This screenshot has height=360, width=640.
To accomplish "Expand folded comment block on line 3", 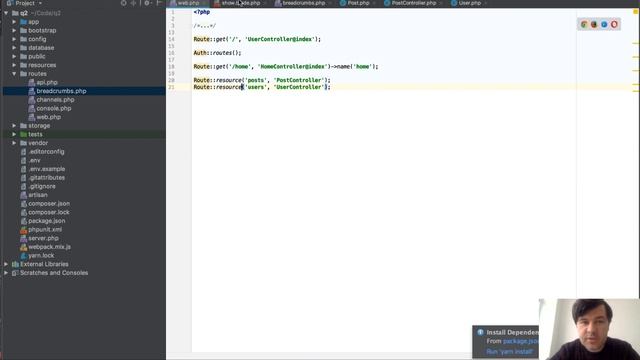I will 204,26.
